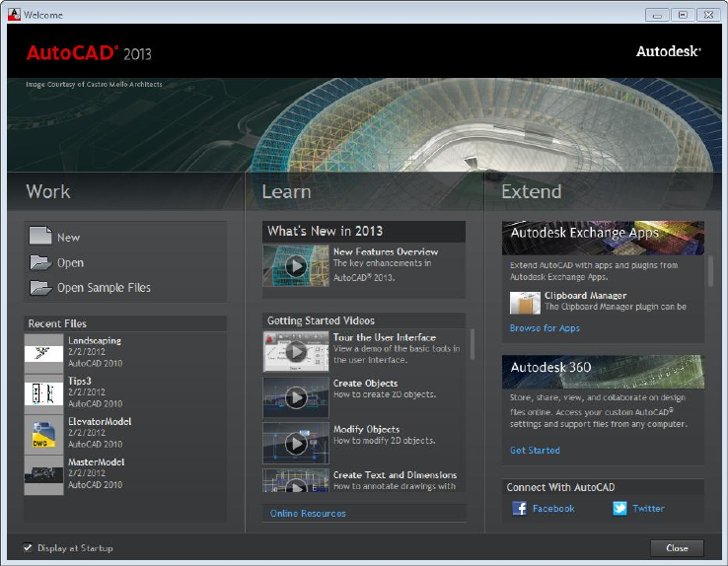Click the Get Started link
The image size is (728, 566).
(535, 450)
